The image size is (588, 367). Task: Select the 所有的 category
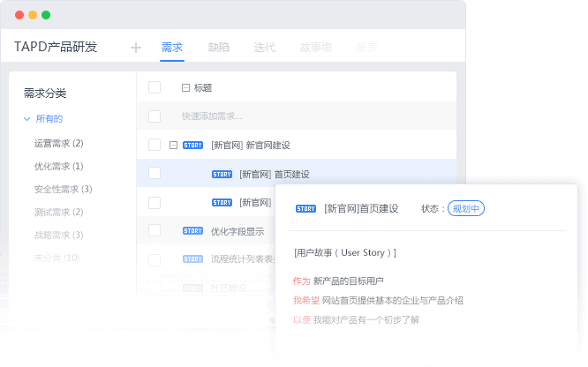(x=49, y=119)
